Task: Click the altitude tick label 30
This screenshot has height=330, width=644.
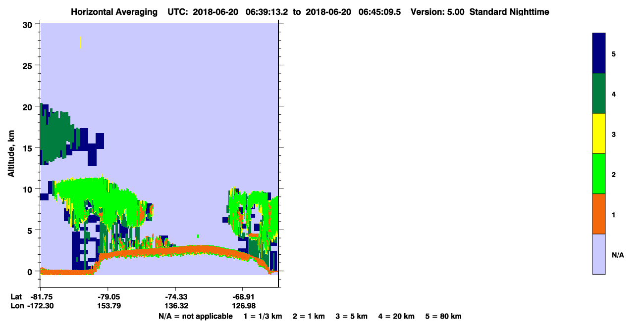Action: [29, 24]
